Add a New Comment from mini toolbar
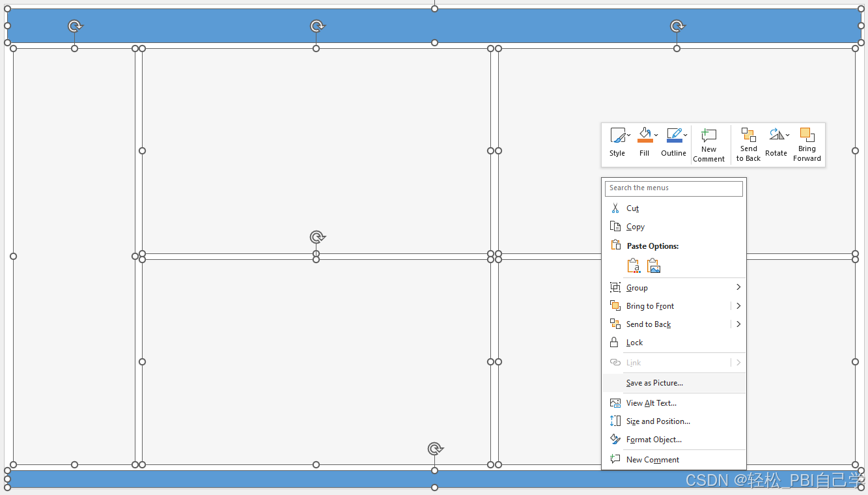Screen dimensions: 868x495 tap(708, 145)
